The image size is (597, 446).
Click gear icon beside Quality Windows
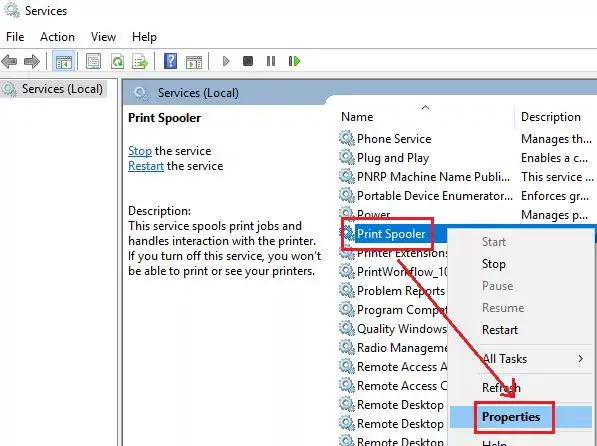coord(346,328)
